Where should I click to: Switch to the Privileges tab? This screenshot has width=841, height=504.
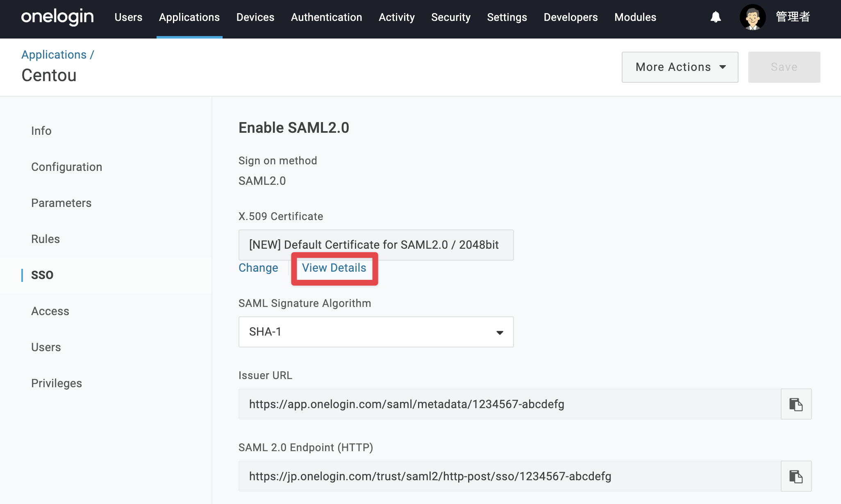tap(57, 383)
